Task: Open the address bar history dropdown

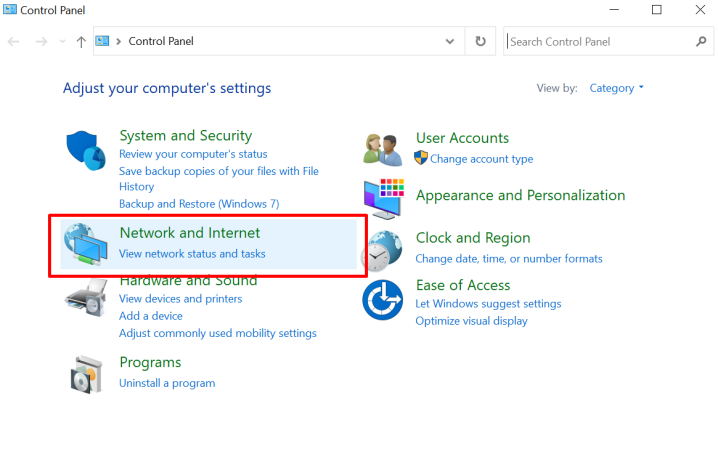Action: (x=449, y=41)
